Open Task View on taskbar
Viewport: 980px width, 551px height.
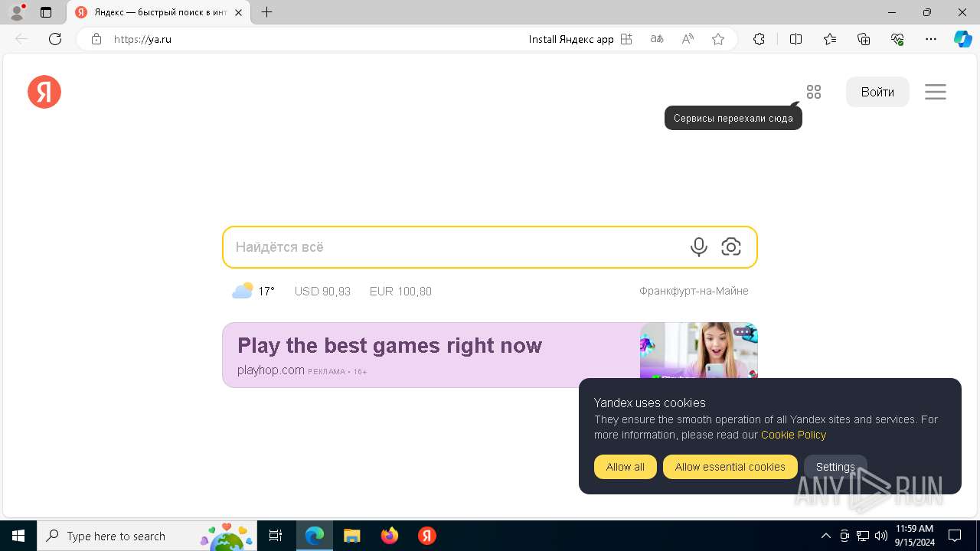pyautogui.click(x=276, y=536)
